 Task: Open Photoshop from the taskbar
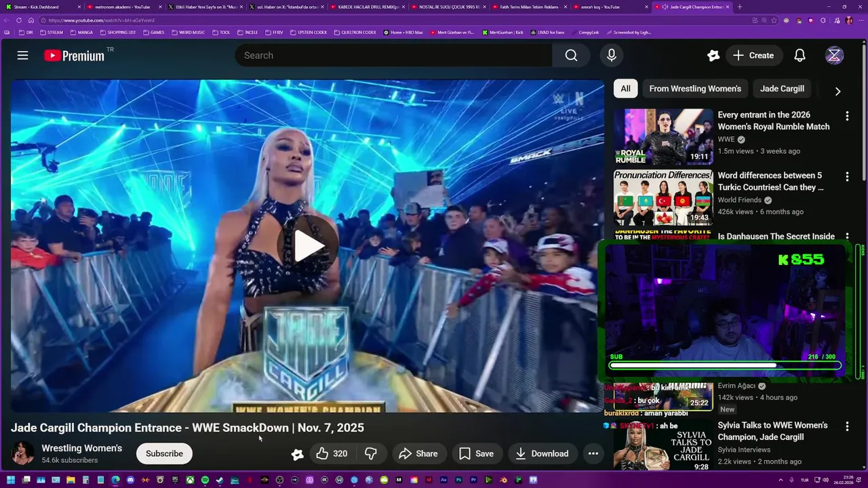[458, 481]
